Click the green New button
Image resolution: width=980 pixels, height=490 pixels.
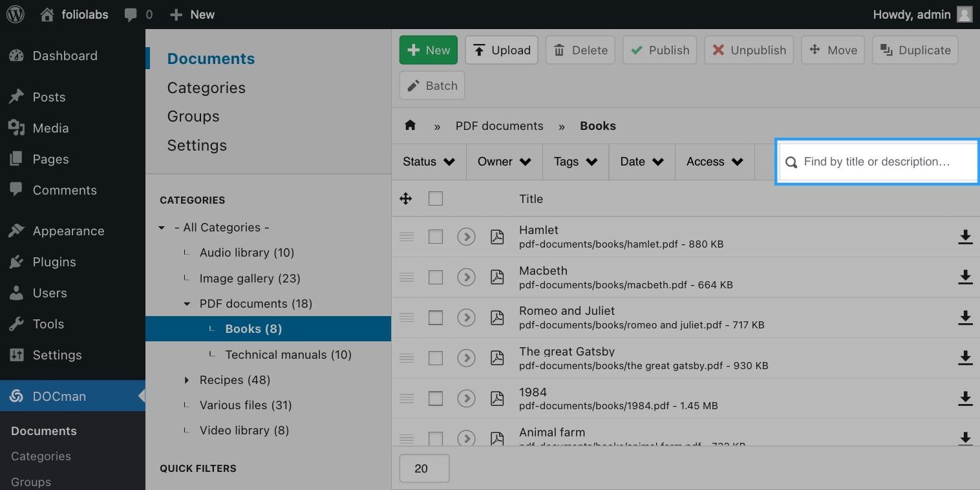click(x=429, y=50)
